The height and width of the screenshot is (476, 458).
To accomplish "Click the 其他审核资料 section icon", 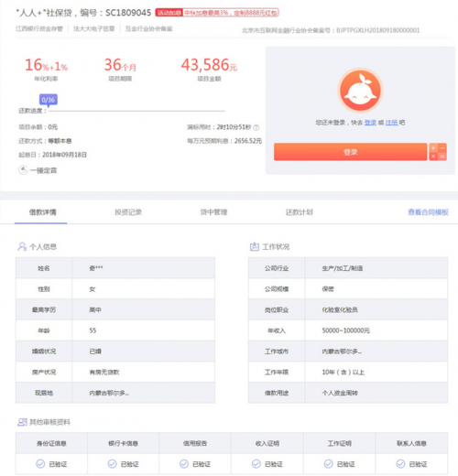I will [x=22, y=422].
